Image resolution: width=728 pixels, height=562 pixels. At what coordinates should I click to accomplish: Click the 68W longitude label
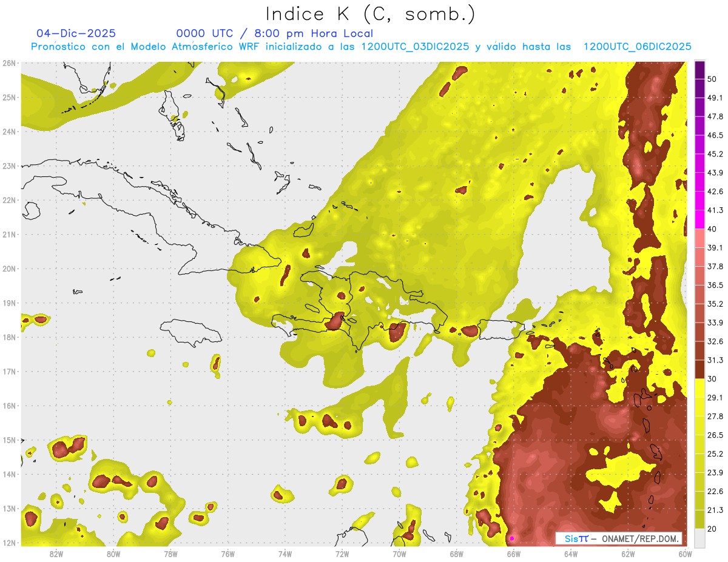click(x=456, y=554)
